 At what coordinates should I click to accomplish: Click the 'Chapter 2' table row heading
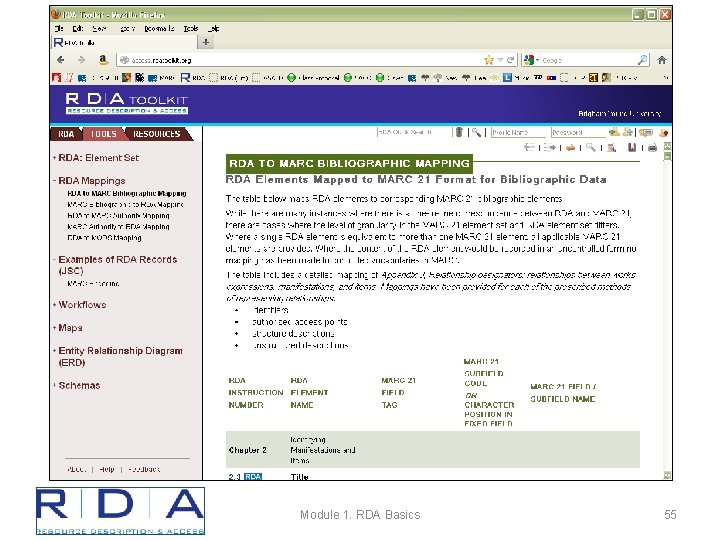(248, 450)
